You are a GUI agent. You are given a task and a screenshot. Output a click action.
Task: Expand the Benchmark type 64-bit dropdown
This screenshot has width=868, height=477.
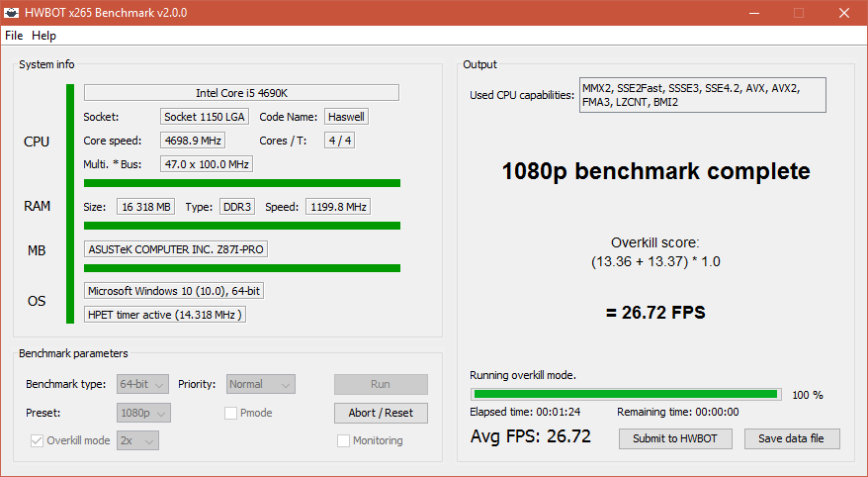(142, 384)
